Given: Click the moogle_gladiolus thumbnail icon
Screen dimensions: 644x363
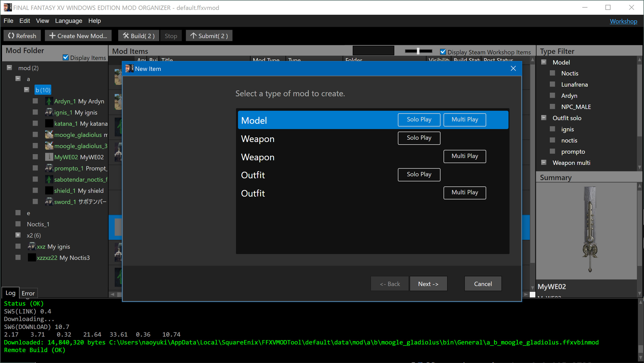Looking at the screenshot, I should [x=49, y=134].
